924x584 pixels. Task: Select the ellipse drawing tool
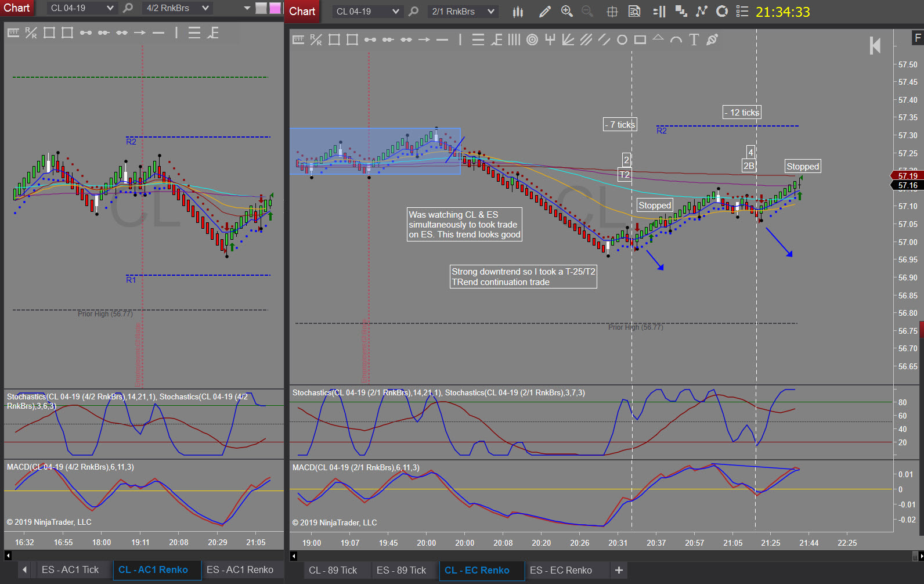point(622,39)
